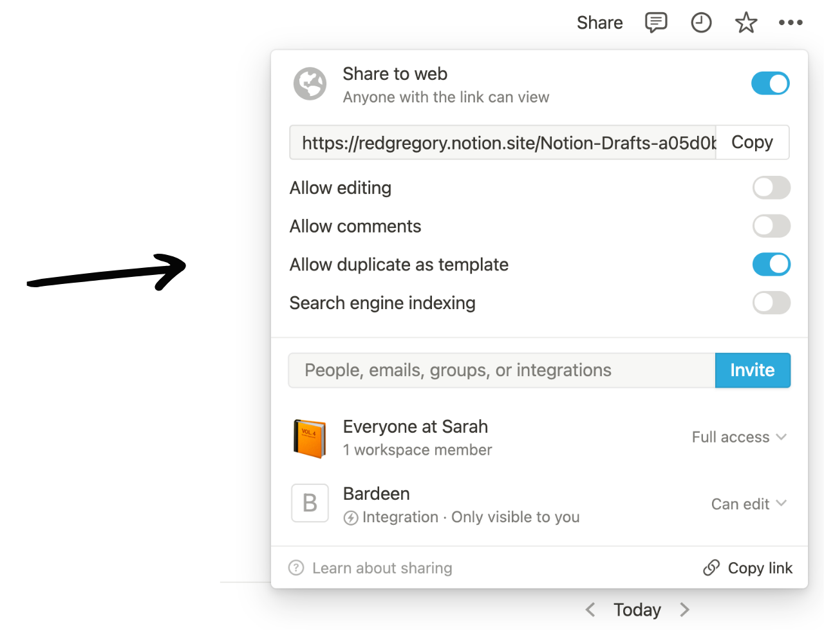Image resolution: width=824 pixels, height=644 pixels.
Task: Enable Search engine indexing toggle
Action: pos(771,303)
